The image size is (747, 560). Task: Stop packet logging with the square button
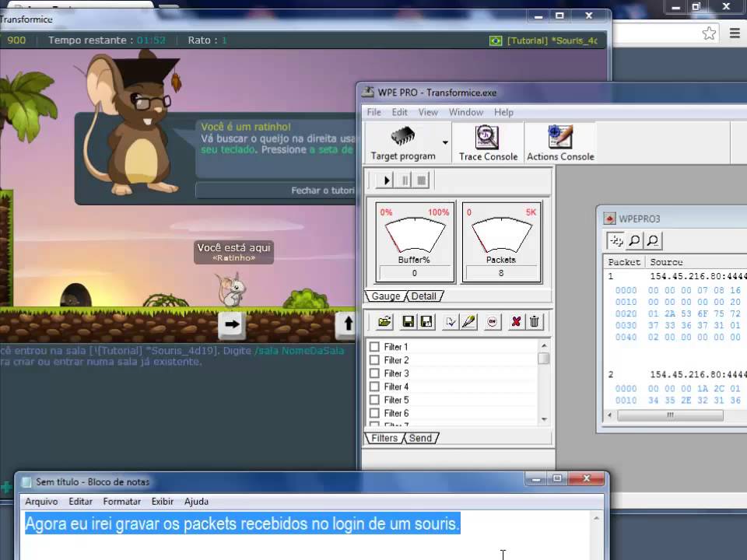(x=421, y=180)
